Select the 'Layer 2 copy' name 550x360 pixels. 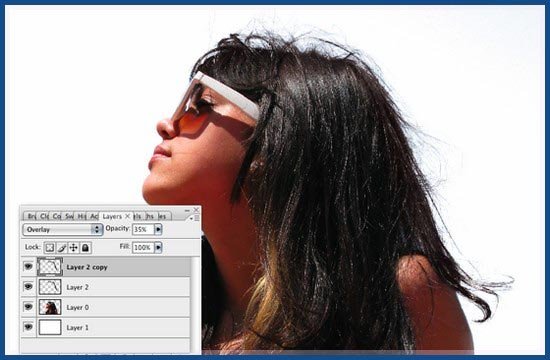87,267
